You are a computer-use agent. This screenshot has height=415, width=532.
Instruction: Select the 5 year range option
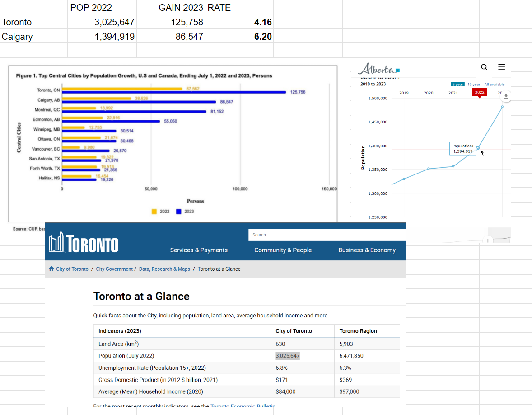(457, 85)
